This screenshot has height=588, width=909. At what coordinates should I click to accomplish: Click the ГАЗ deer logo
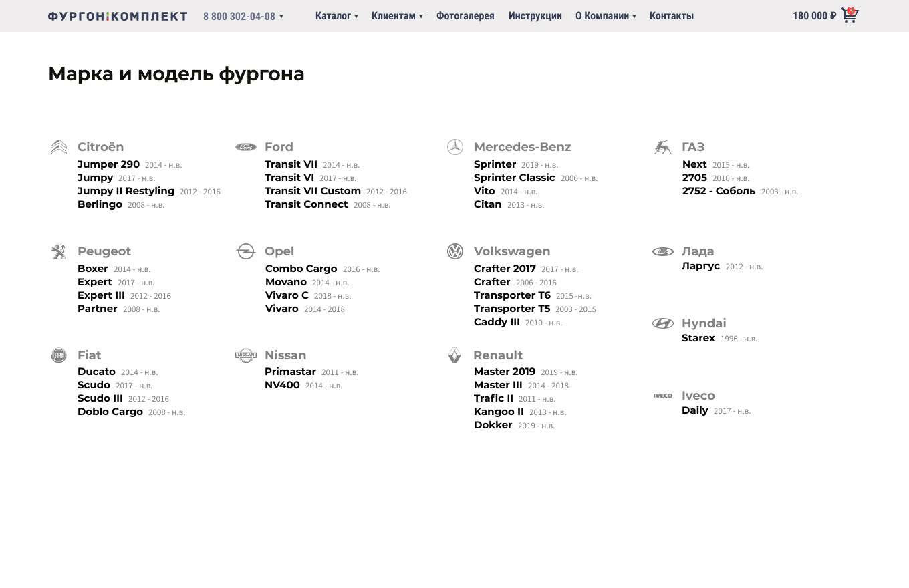pos(662,147)
